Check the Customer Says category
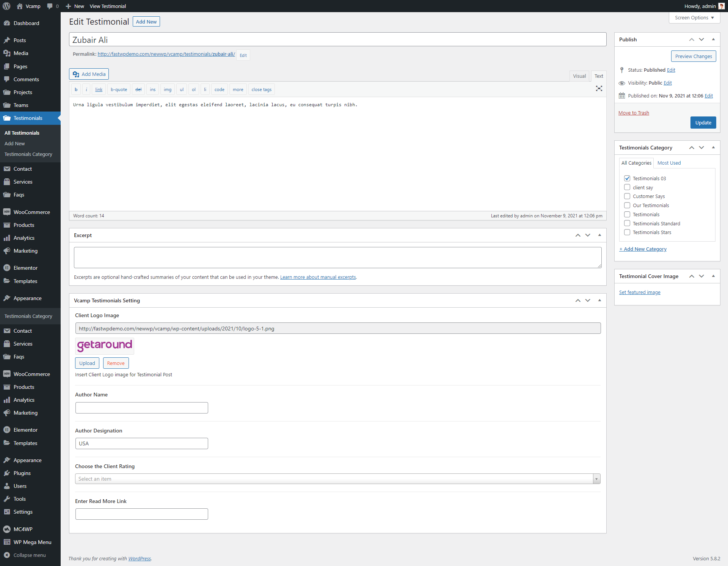728x566 pixels. (x=627, y=196)
